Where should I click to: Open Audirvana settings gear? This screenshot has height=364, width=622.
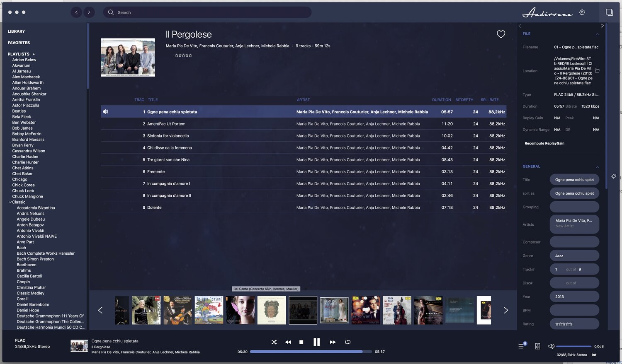582,12
